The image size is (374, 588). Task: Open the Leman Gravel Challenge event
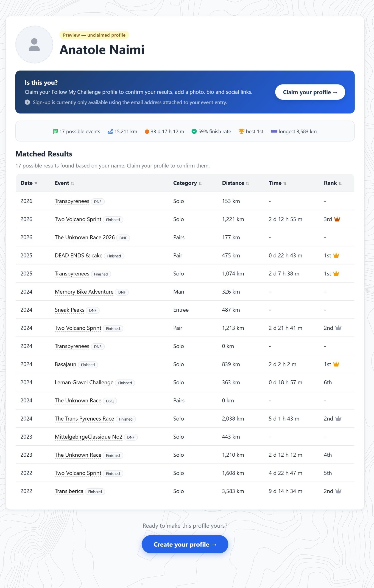pos(84,382)
